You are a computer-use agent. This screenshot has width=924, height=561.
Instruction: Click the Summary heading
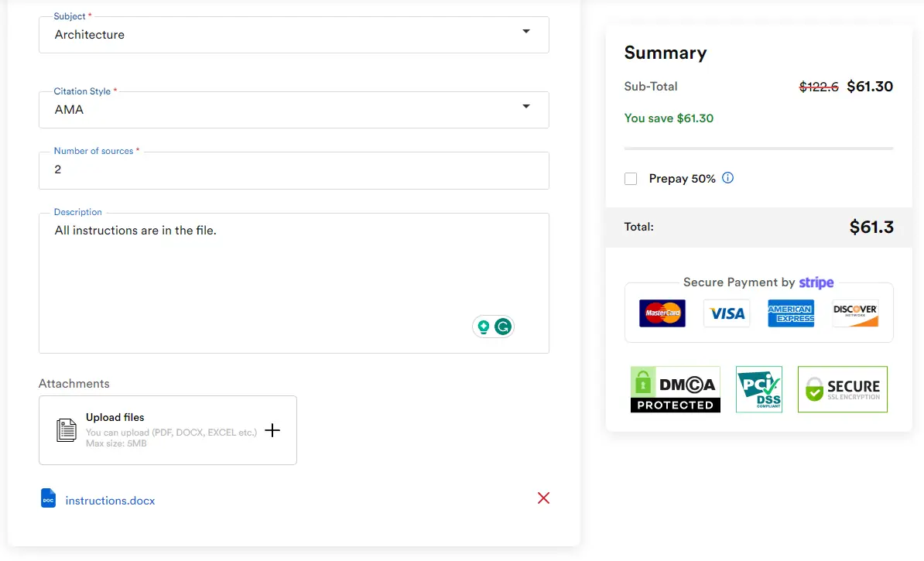click(x=666, y=53)
